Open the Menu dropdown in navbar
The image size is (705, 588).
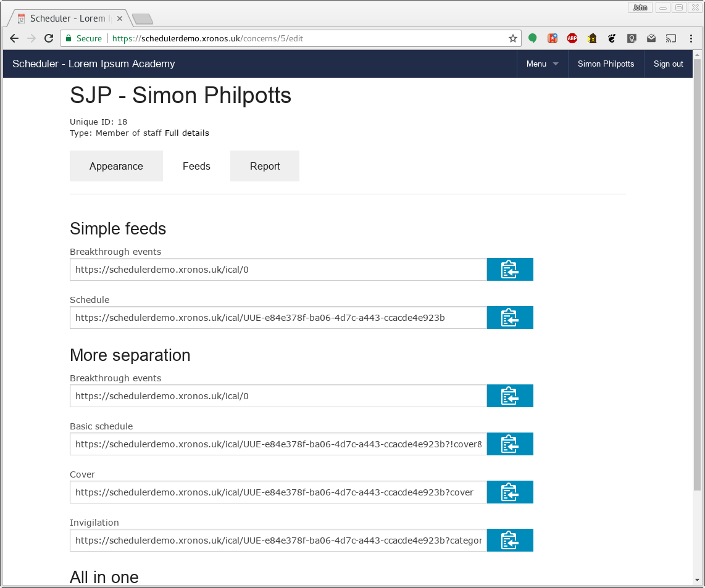click(x=542, y=64)
